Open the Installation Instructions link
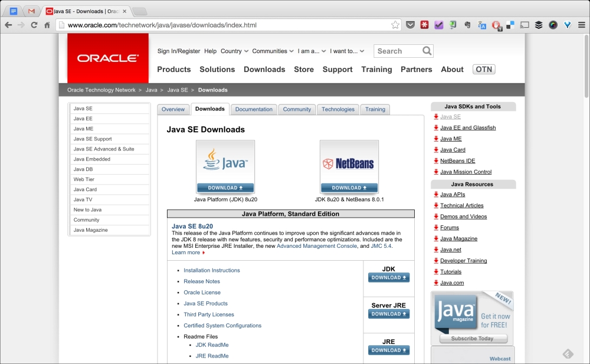The image size is (590, 364). pyautogui.click(x=211, y=270)
